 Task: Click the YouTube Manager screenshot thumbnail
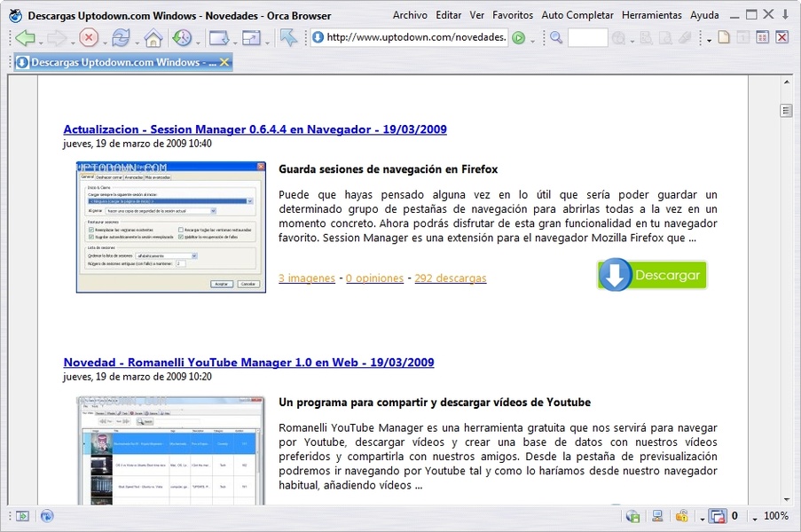click(x=170, y=450)
